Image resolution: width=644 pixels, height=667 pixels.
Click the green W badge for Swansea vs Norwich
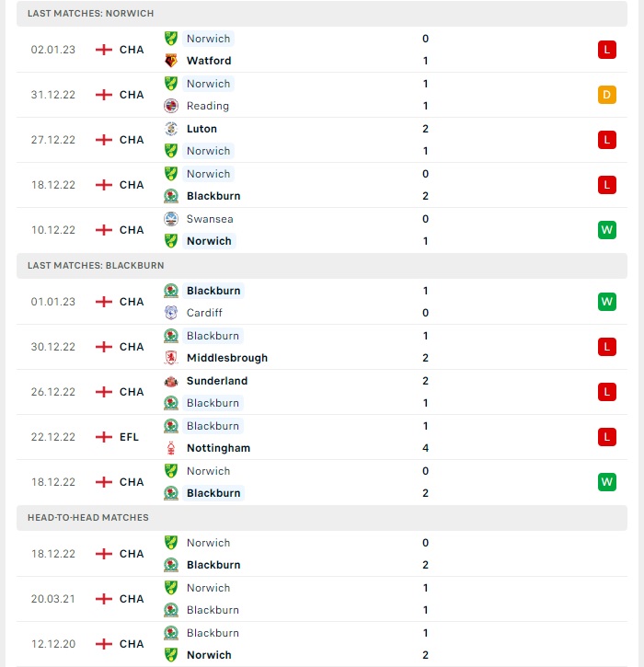click(606, 230)
